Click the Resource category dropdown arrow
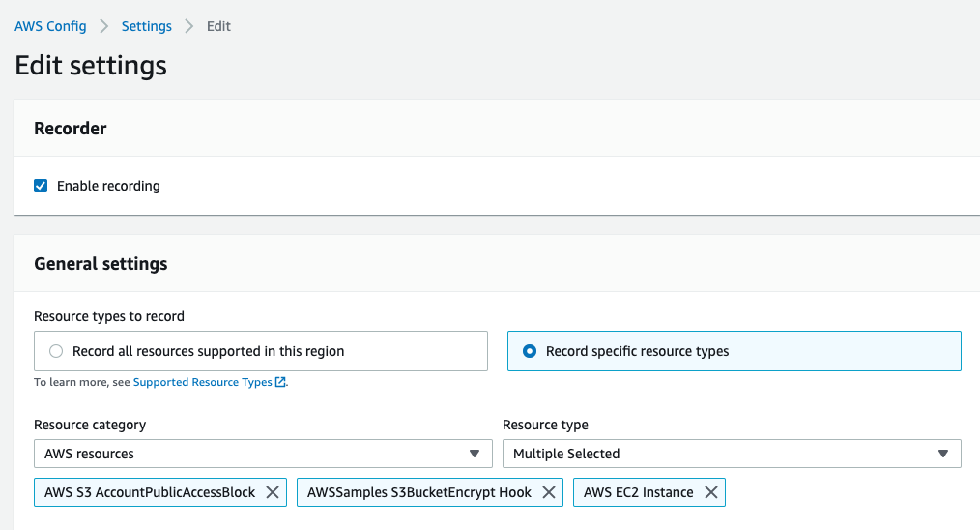 475,454
